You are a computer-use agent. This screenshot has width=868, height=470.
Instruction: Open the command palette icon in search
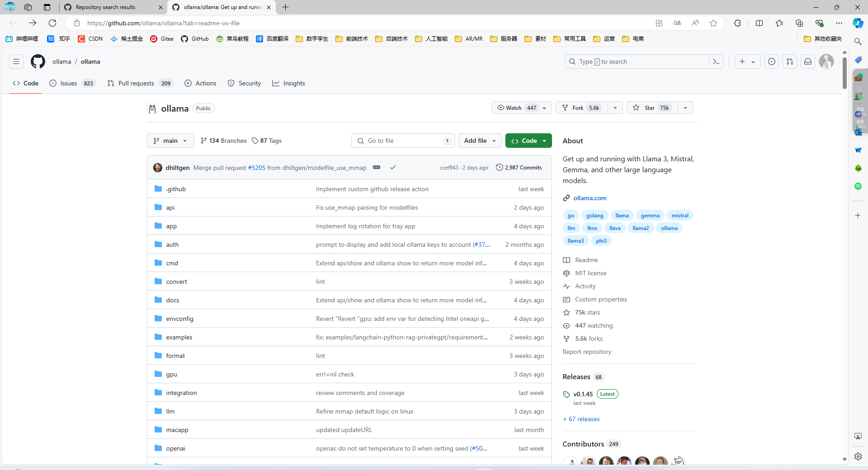pyautogui.click(x=716, y=61)
